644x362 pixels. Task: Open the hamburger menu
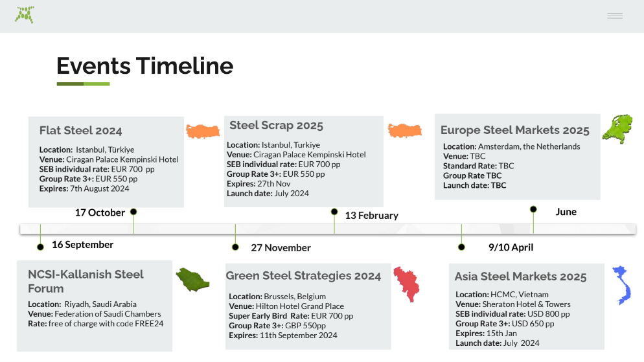click(x=614, y=16)
